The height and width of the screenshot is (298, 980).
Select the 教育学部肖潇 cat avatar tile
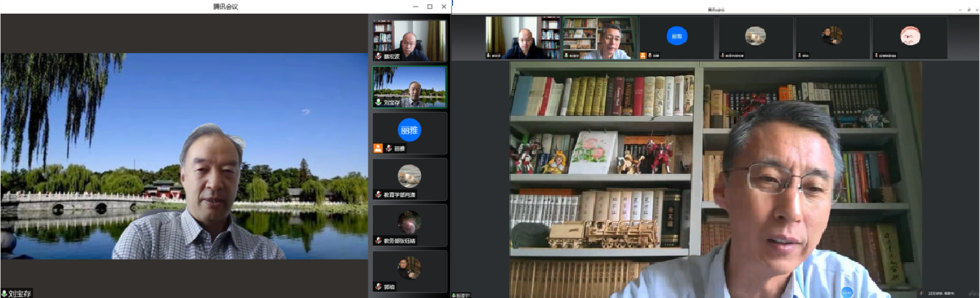tap(409, 176)
